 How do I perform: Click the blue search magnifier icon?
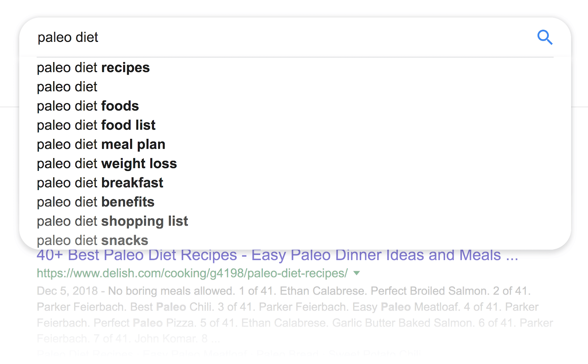click(x=545, y=37)
